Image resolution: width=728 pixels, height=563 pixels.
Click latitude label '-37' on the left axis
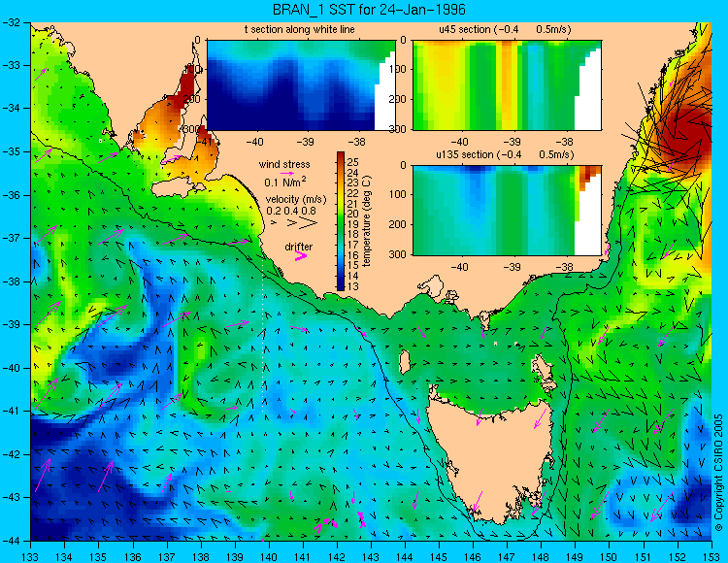[13, 238]
